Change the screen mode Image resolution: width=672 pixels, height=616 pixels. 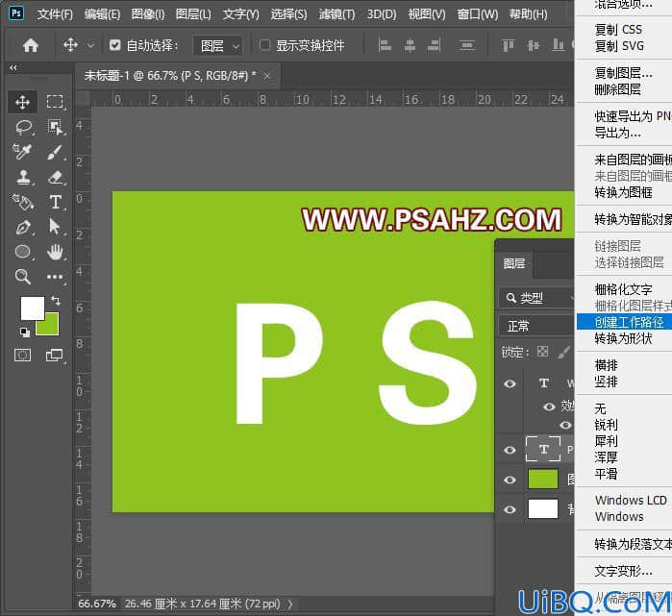click(55, 356)
